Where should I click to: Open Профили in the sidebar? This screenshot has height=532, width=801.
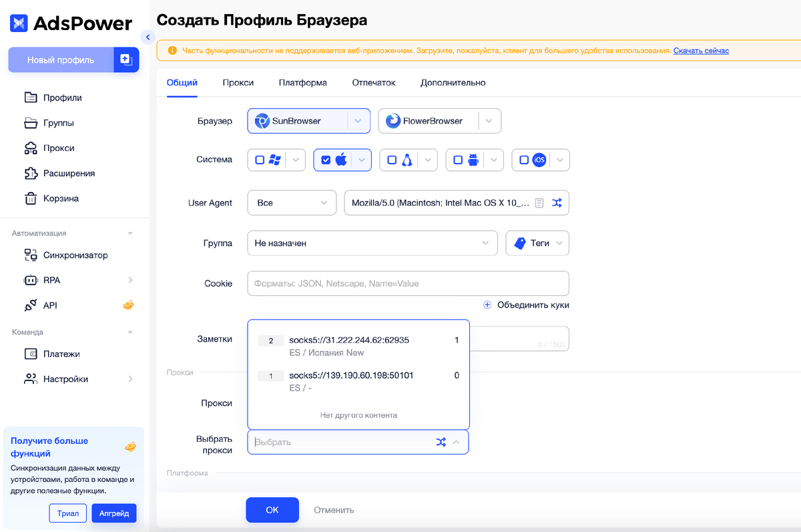(62, 97)
